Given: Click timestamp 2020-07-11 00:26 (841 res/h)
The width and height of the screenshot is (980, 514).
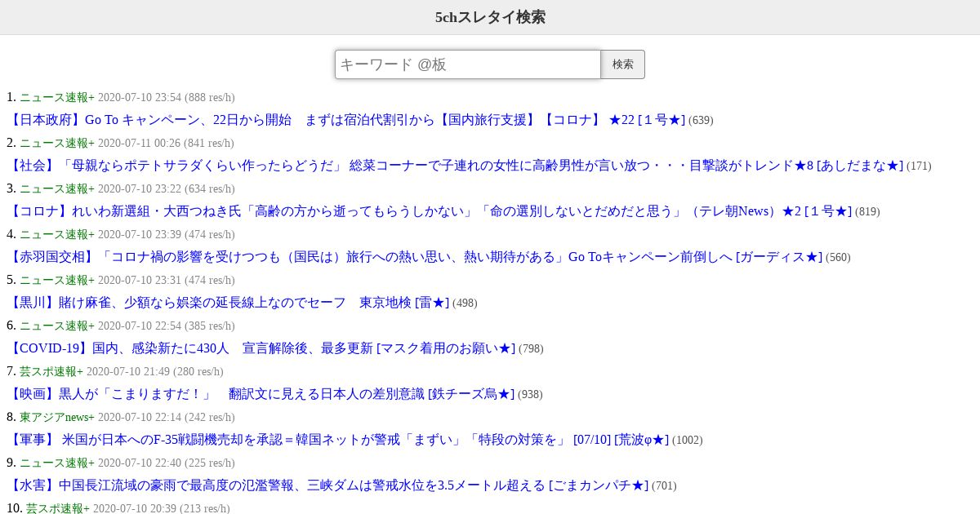Looking at the screenshot, I should pyautogui.click(x=167, y=144).
